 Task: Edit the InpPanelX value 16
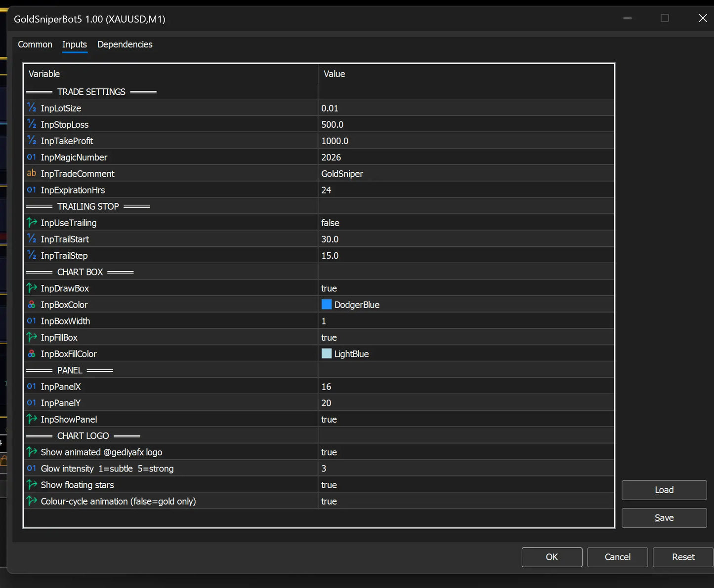point(466,387)
